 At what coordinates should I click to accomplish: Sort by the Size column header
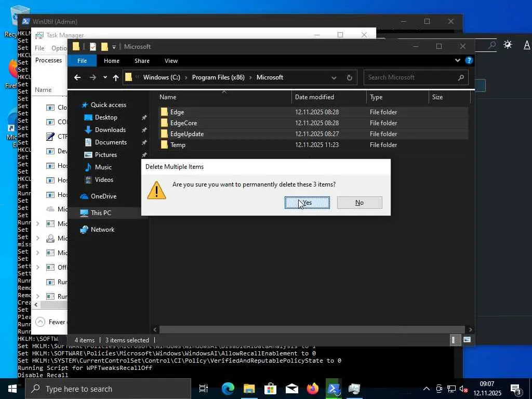click(x=449, y=97)
